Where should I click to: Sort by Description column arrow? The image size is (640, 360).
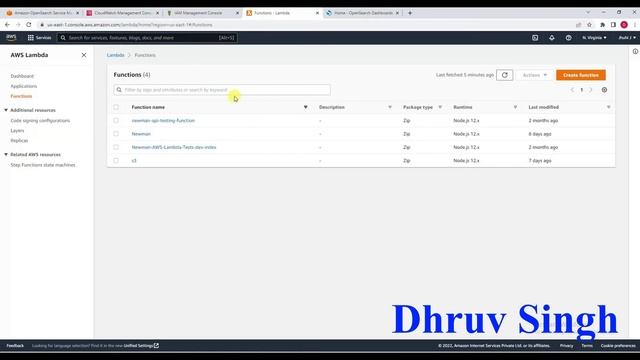click(x=390, y=107)
